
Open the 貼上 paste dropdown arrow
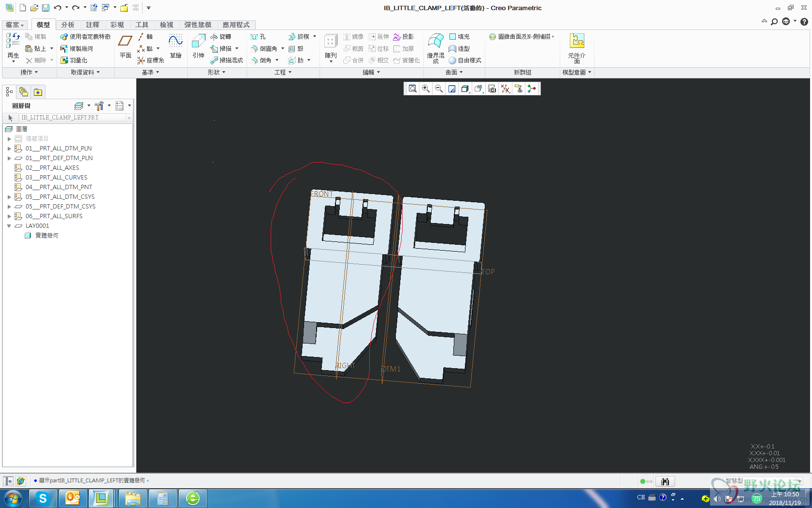52,49
